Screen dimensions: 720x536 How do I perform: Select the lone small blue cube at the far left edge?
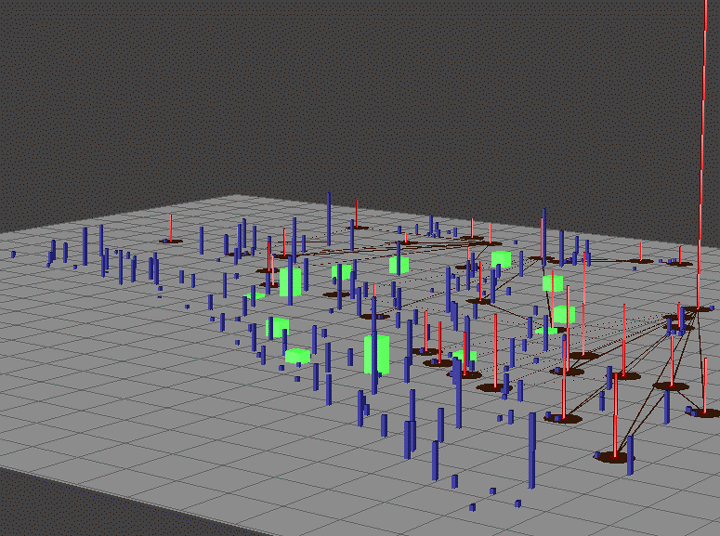click(13, 254)
